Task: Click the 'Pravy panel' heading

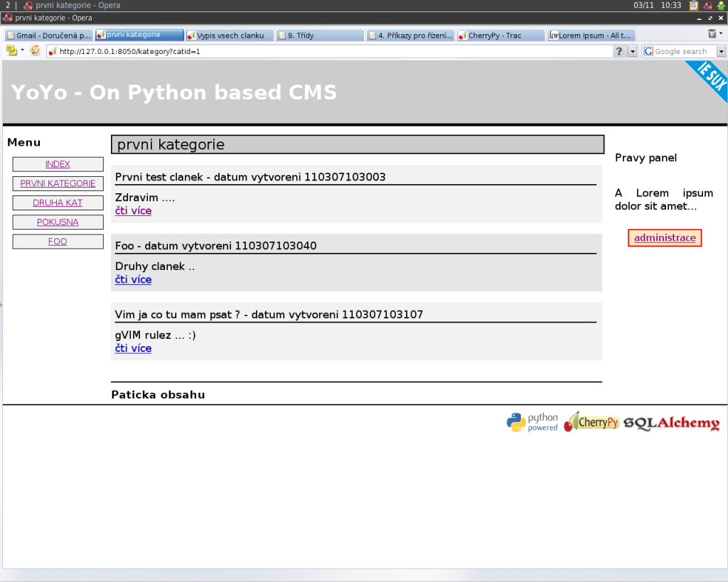Action: [x=646, y=158]
